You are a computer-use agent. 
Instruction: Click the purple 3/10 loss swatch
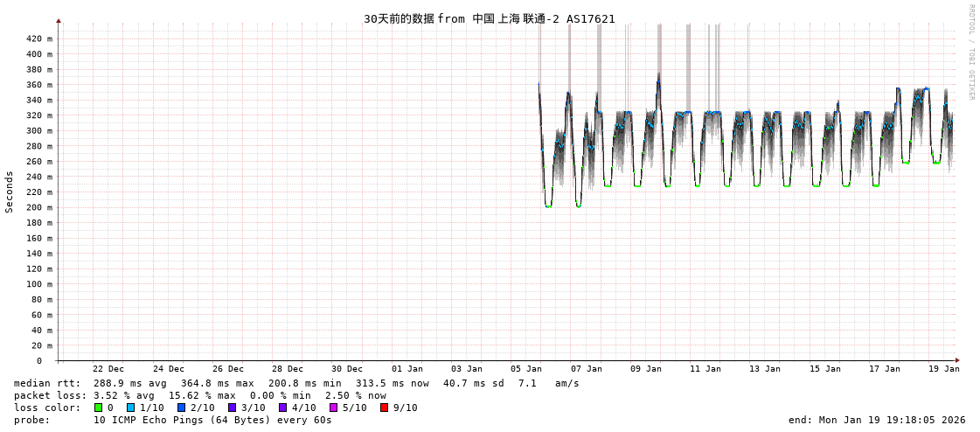(233, 408)
